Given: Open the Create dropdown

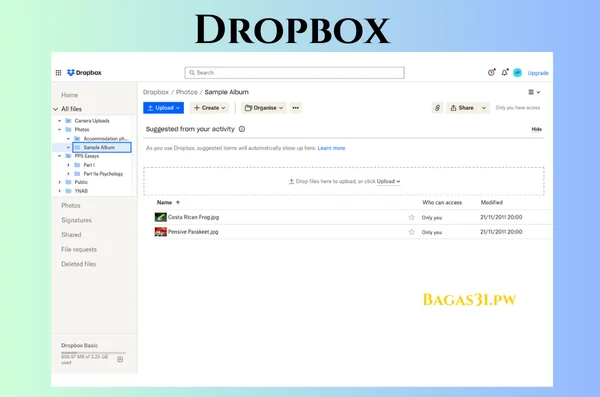Looking at the screenshot, I should (209, 108).
